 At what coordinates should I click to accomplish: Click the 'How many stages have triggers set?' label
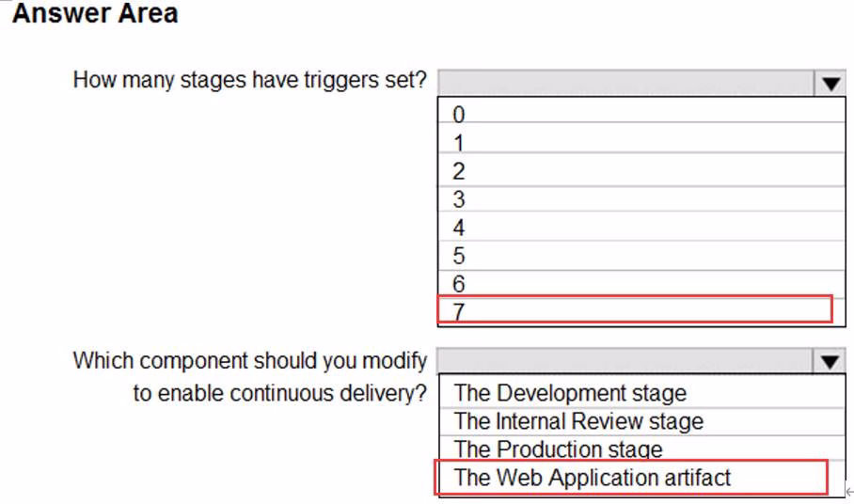tap(249, 80)
